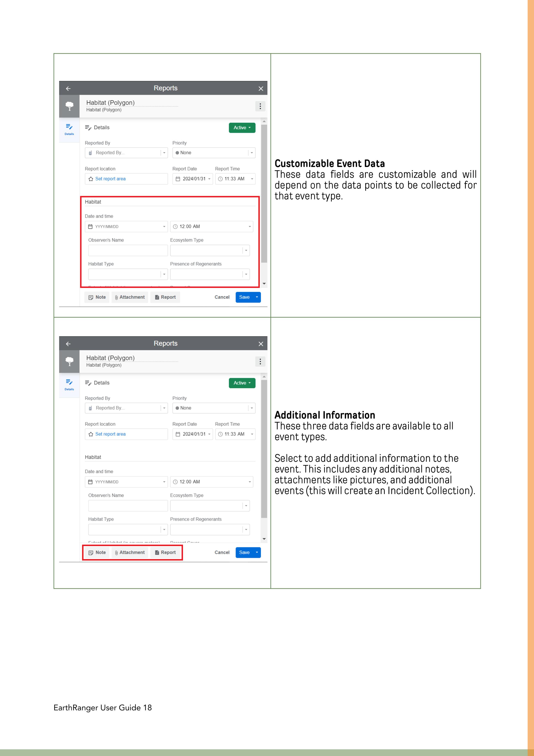Click the Report document button in top panel

[165, 297]
